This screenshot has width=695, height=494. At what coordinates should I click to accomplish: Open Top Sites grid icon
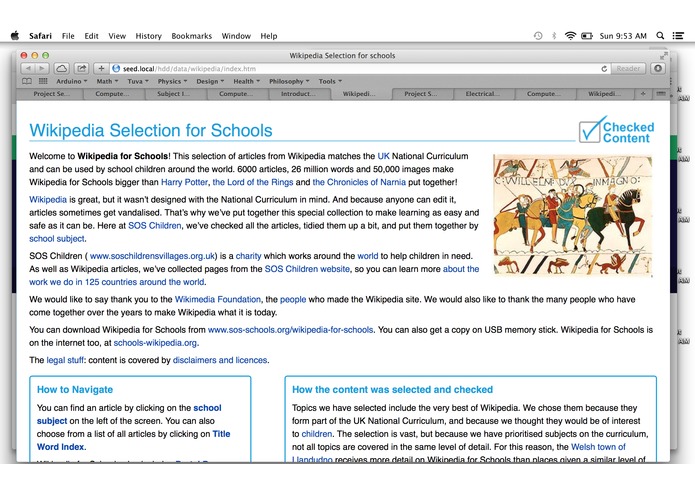pos(43,81)
